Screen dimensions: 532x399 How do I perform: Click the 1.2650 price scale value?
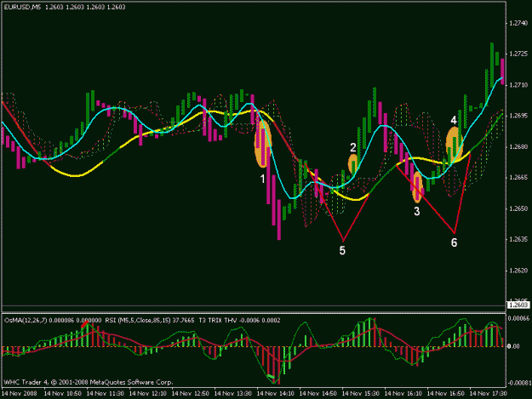tap(518, 208)
